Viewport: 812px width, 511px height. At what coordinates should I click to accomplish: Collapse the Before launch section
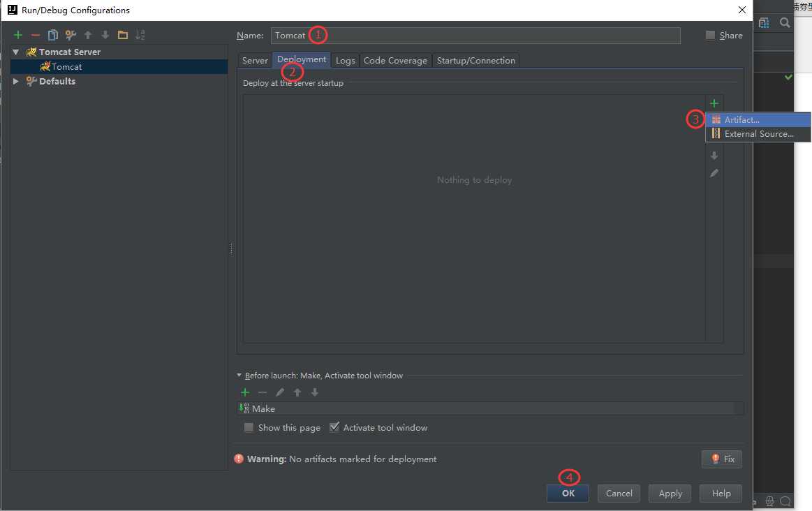pyautogui.click(x=239, y=375)
